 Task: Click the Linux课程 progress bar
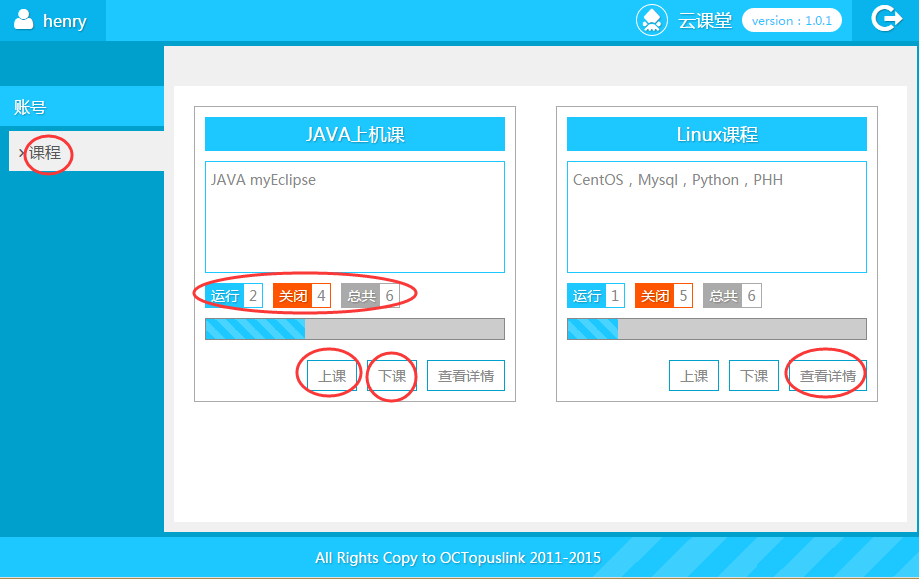click(x=717, y=329)
